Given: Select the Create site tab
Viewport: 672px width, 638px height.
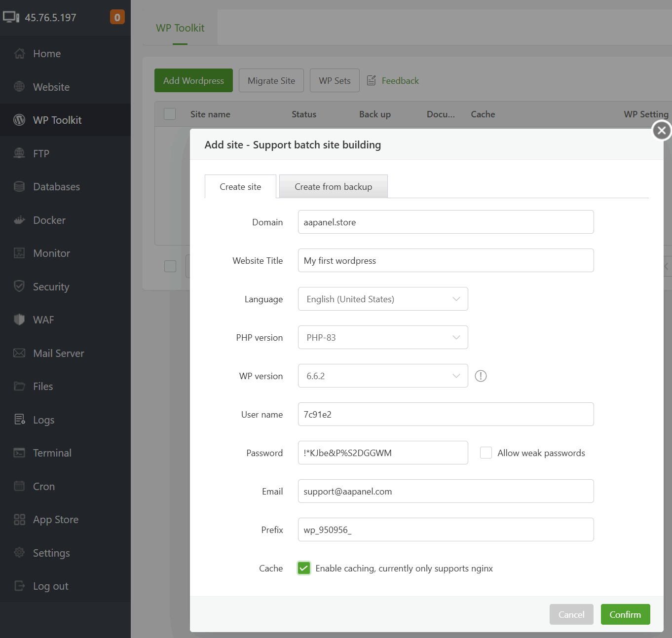Looking at the screenshot, I should click(240, 186).
